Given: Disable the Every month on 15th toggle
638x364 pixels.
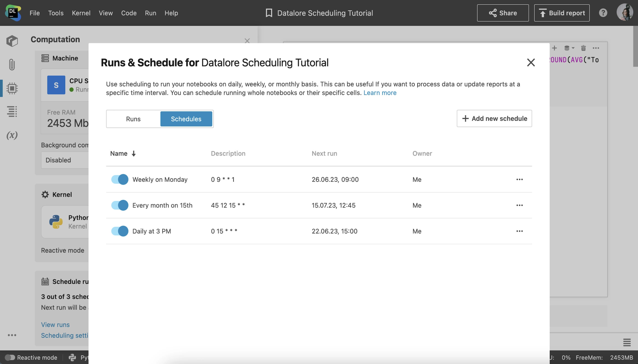Looking at the screenshot, I should 120,205.
